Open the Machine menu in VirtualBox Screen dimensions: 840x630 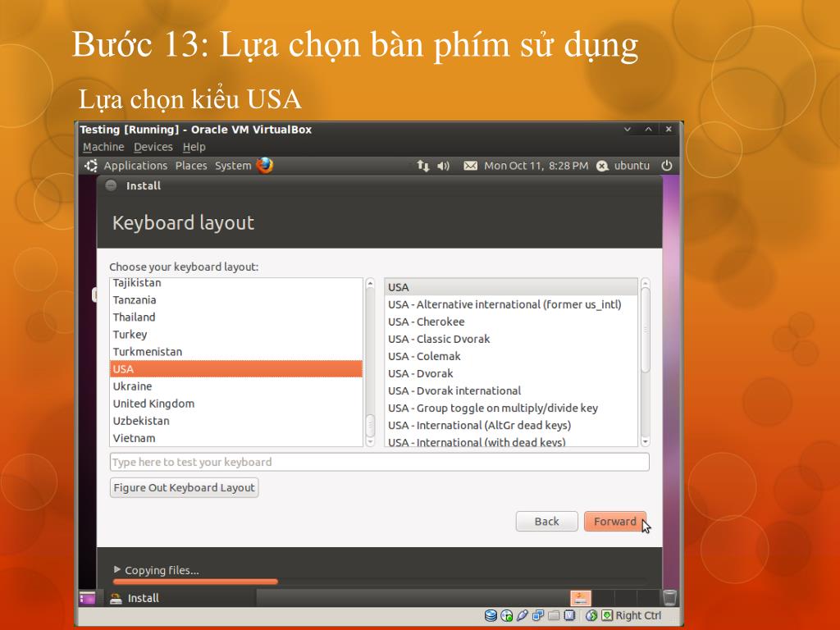coord(103,147)
